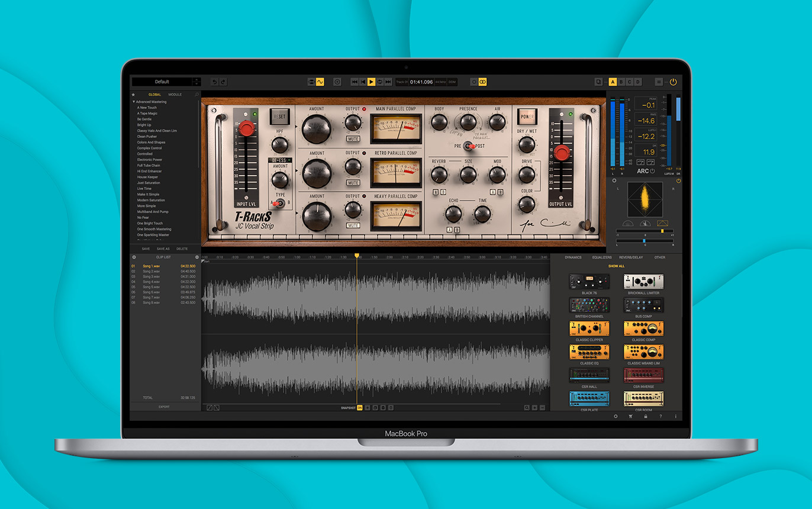Select Song 7.wav in clip list
812x509 pixels.
163,297
